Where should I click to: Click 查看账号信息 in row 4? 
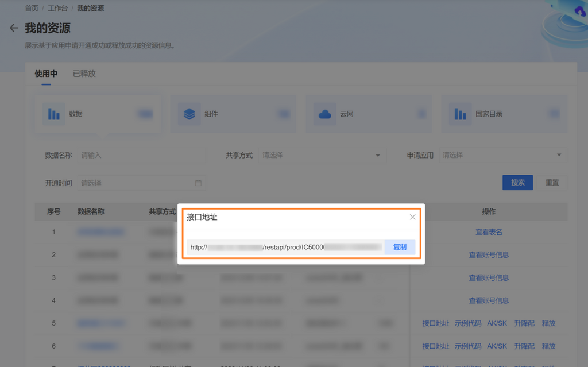click(x=489, y=300)
